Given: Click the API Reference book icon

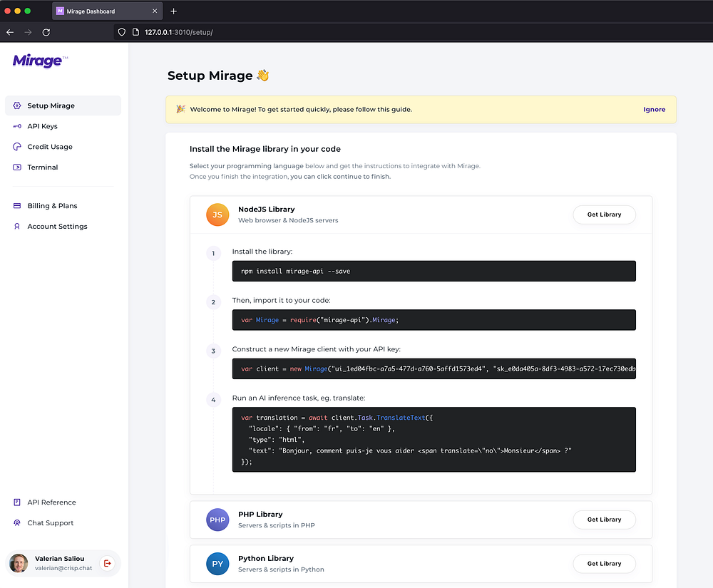Looking at the screenshot, I should click(x=17, y=502).
